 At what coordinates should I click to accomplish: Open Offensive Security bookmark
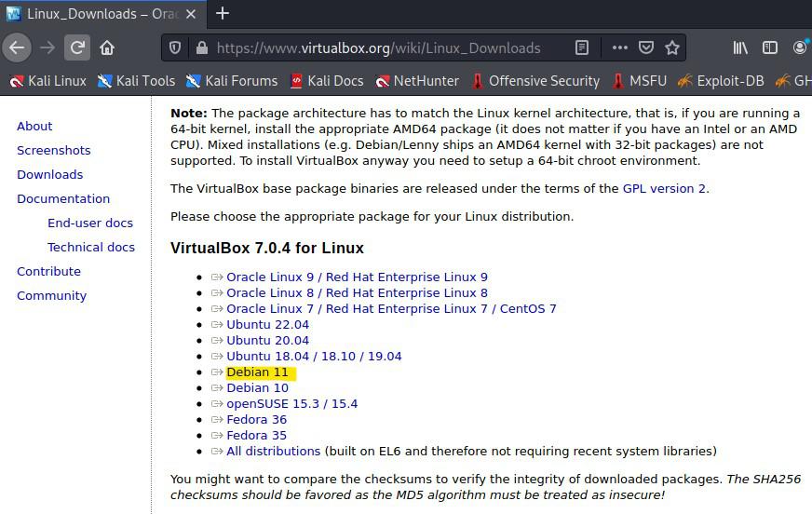point(536,81)
